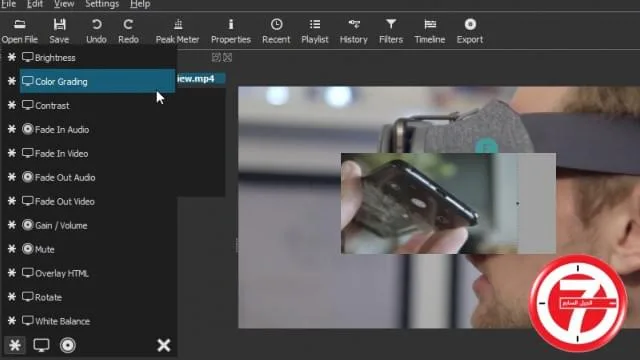
Task: Click the Export toolbar icon
Action: point(470,31)
